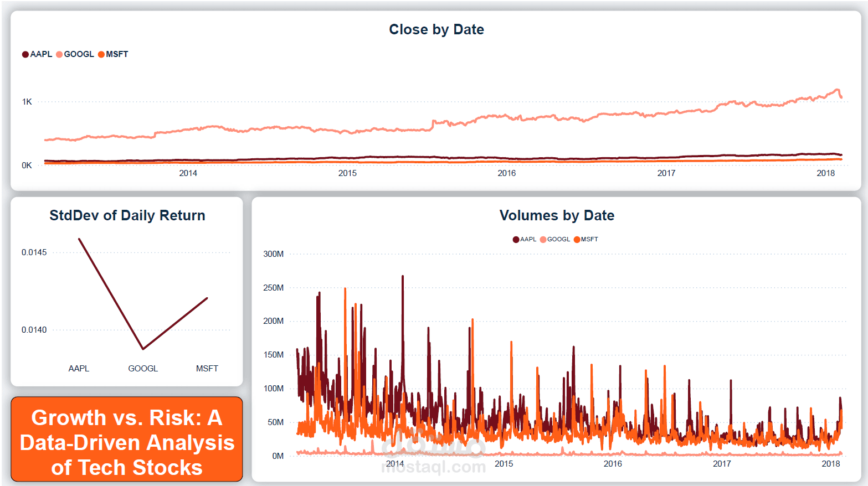Click the Volumes by Date chart title
This screenshot has height=486, width=868.
(x=557, y=215)
